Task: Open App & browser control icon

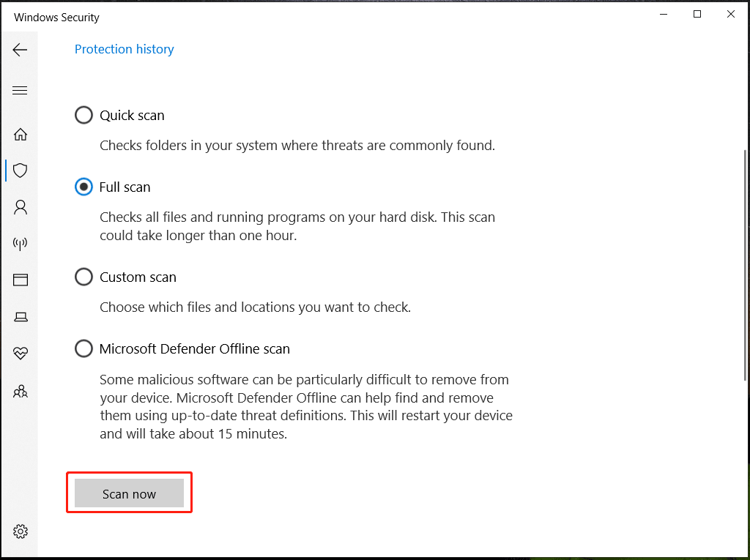Action: click(x=20, y=280)
